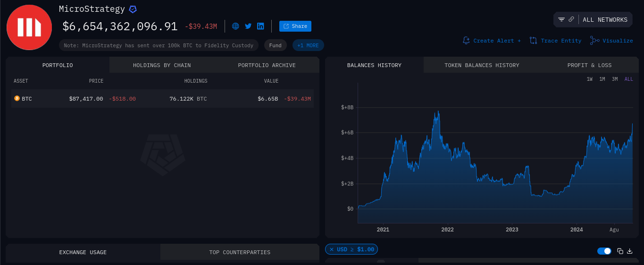Sort by the VALUE column header
Viewport: 644px width, 265px height.
click(x=271, y=81)
